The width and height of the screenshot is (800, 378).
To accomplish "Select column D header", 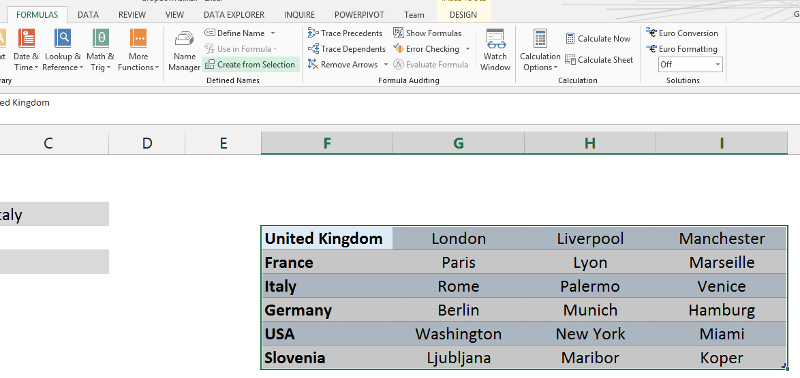I will point(147,143).
